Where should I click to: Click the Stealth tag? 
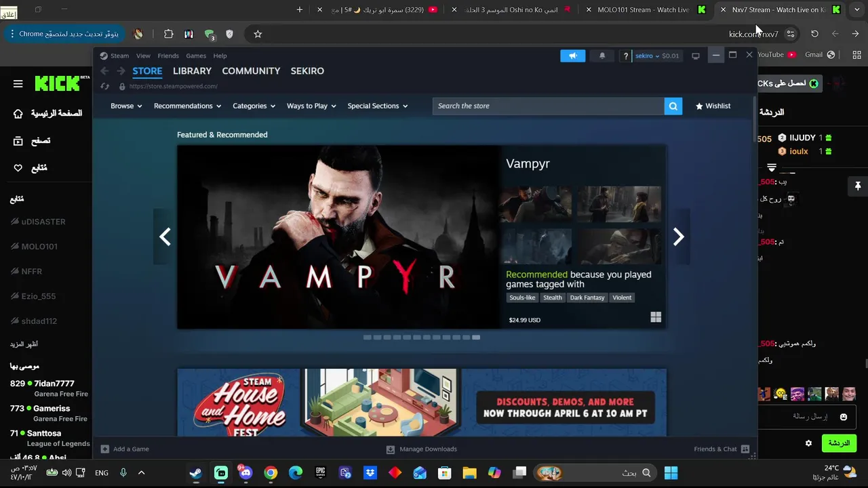coord(553,298)
